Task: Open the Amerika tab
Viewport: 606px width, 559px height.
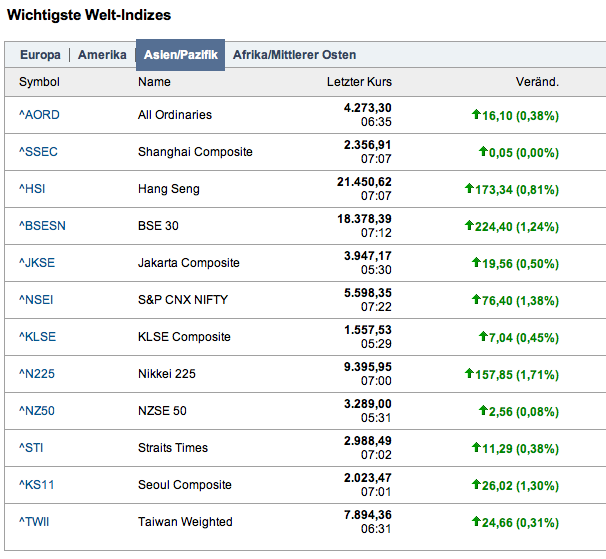Action: (x=102, y=55)
